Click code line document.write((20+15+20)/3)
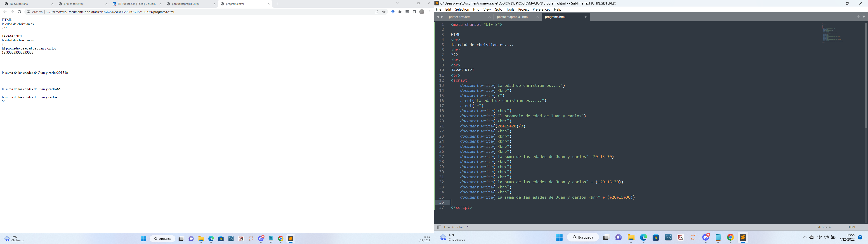The width and height of the screenshot is (868, 244). click(493, 126)
